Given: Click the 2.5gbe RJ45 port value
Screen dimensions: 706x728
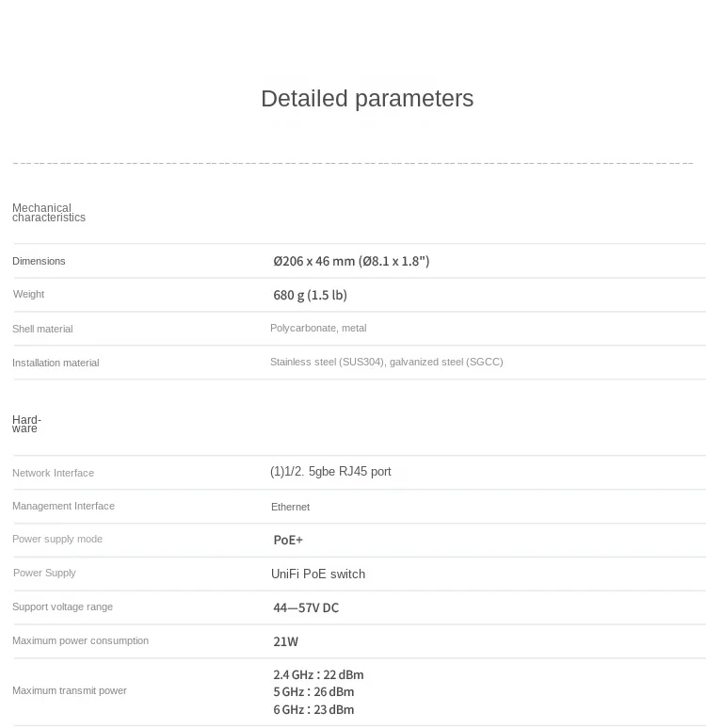Looking at the screenshot, I should click(x=330, y=471).
